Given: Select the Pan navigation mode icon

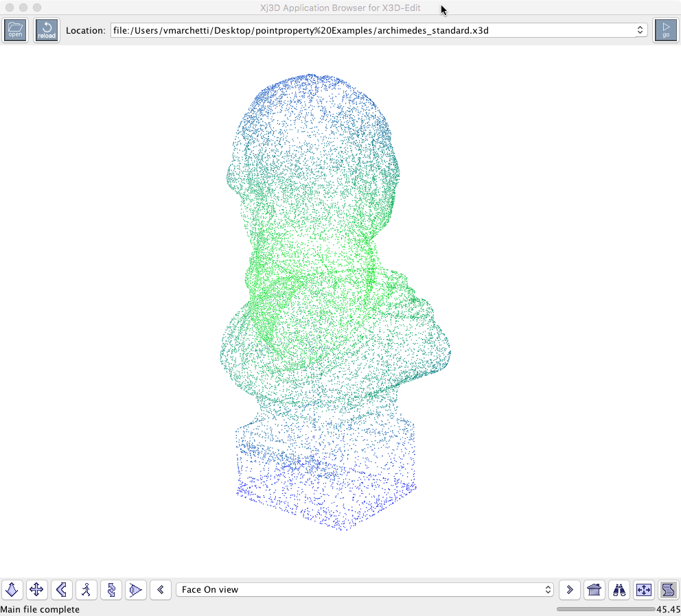Looking at the screenshot, I should click(37, 589).
